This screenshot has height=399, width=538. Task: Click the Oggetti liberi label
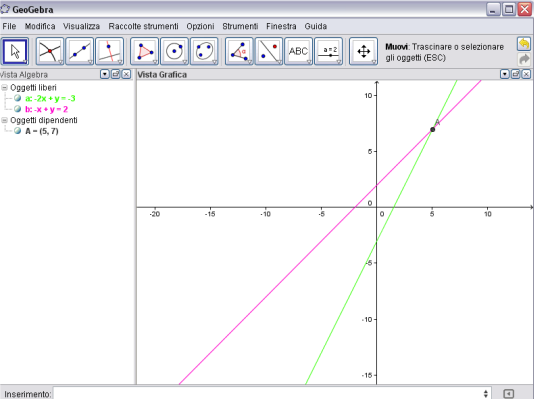tap(33, 87)
